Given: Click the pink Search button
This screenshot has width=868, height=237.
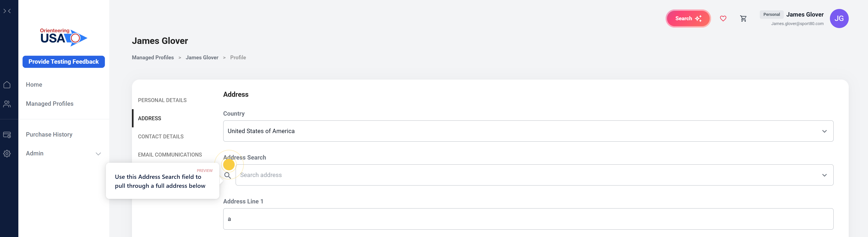Looking at the screenshot, I should coord(688,19).
